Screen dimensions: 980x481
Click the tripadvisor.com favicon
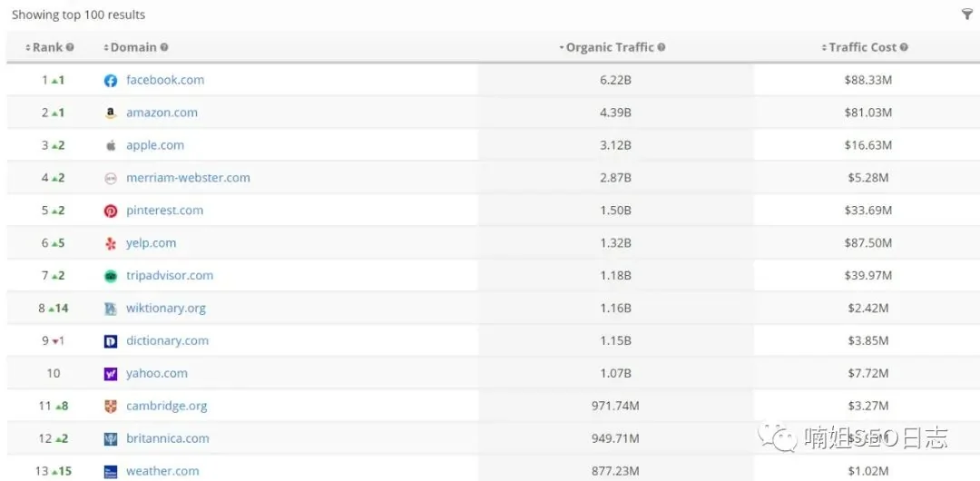coord(111,276)
